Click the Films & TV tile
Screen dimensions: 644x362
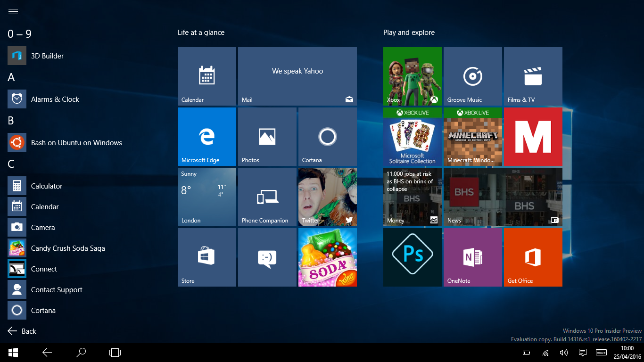point(533,76)
